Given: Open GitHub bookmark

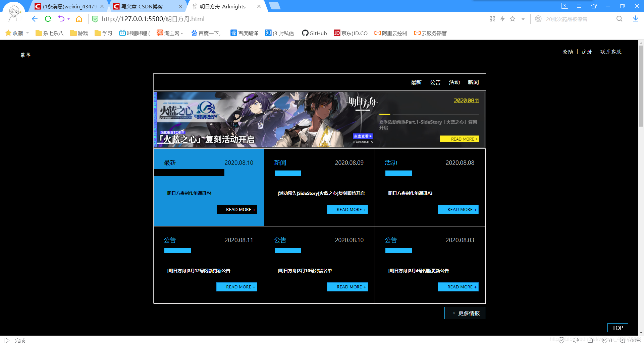Looking at the screenshot, I should [314, 33].
